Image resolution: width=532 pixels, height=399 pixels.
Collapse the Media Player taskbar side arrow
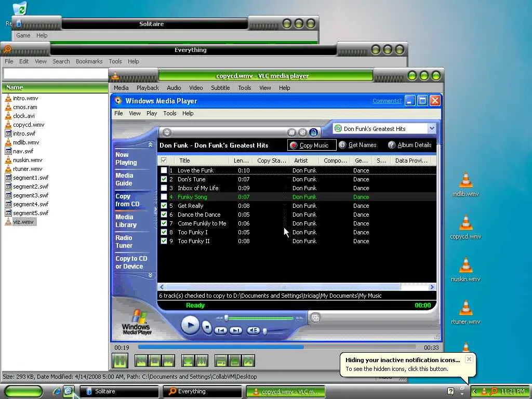point(156,209)
